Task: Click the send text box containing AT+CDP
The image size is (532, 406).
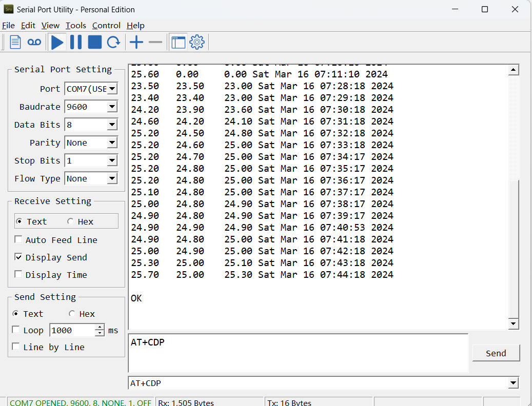Action: [x=298, y=353]
